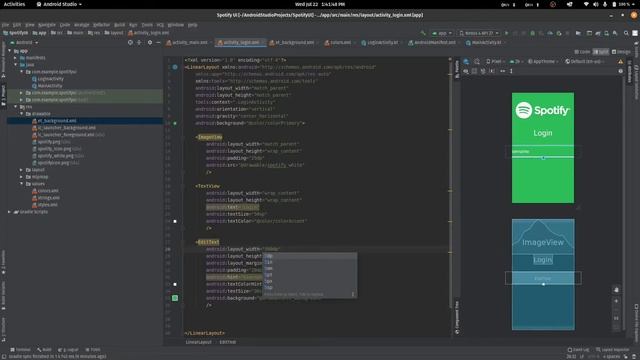
Task: Switch to Code view mode
Action: [582, 52]
